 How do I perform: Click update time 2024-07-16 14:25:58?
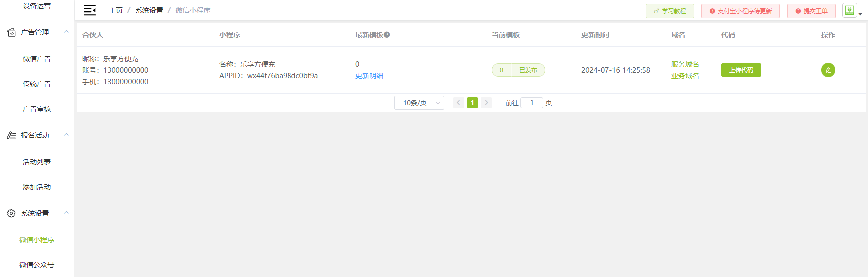coord(616,70)
